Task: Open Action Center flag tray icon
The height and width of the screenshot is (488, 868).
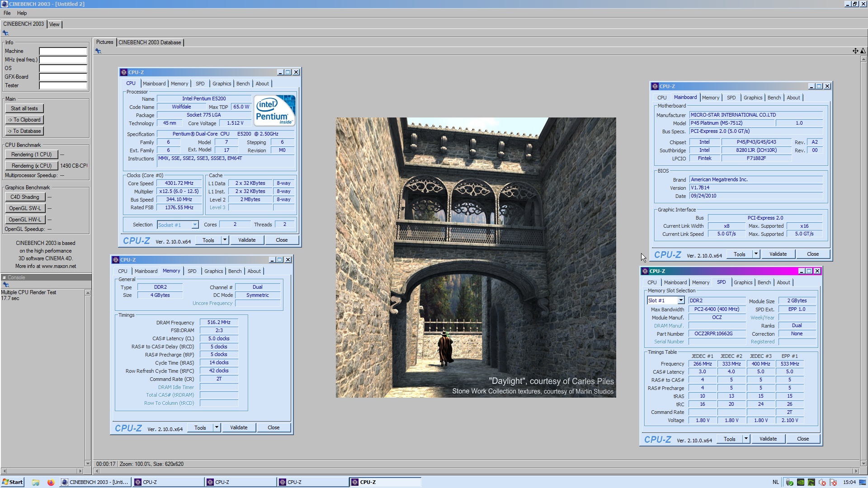Action: [833, 482]
